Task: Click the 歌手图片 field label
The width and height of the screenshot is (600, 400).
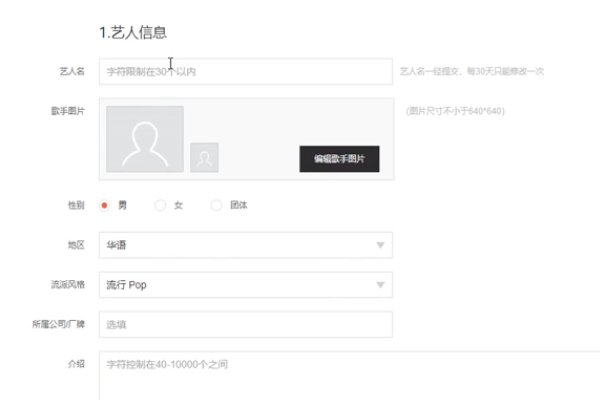Action: coord(70,111)
